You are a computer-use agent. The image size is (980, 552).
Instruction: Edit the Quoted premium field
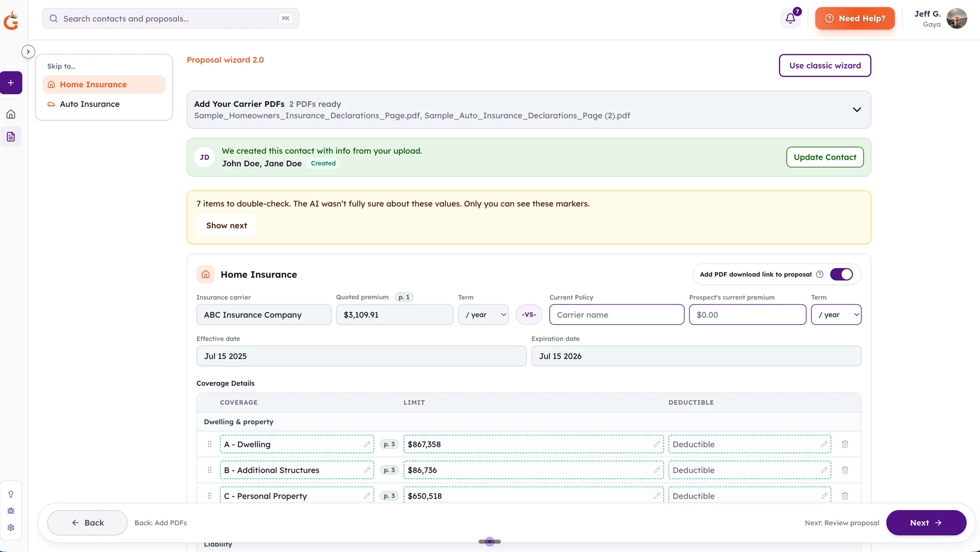tap(395, 315)
